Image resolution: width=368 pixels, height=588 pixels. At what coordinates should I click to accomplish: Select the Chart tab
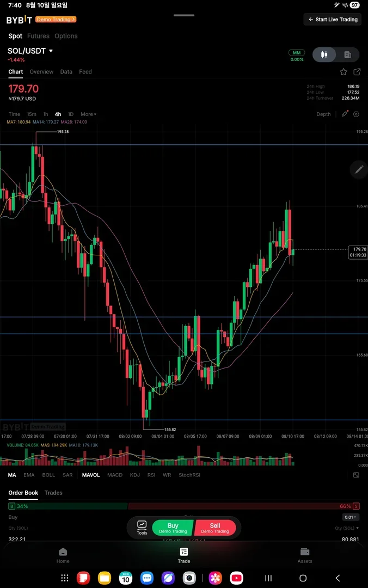(x=16, y=72)
